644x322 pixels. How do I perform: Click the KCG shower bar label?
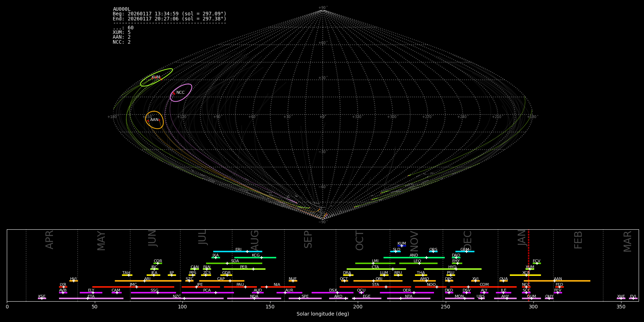tap(256, 255)
